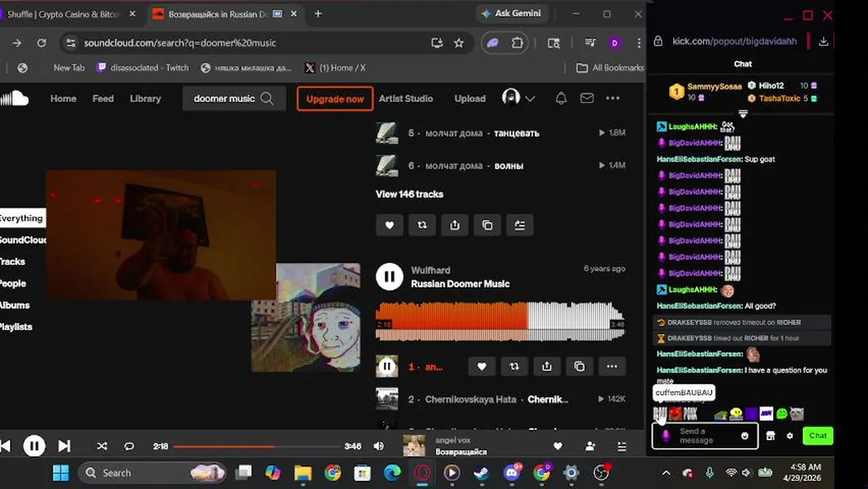Repost track 1 in Russian Doomer Music
This screenshot has height=489, width=868.
[514, 367]
